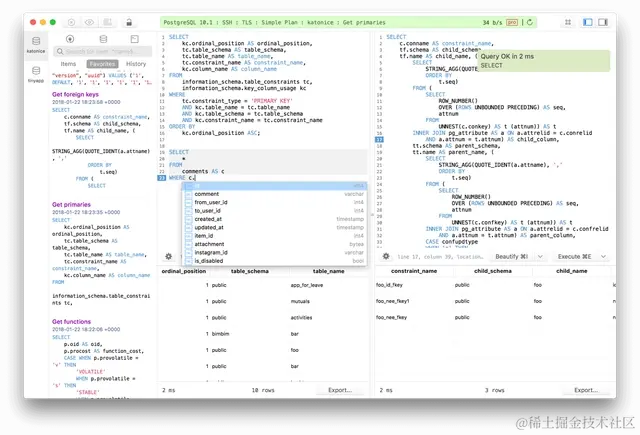Switch to the Favorites tab
Viewport: 640px width, 435px height.
tap(102, 64)
